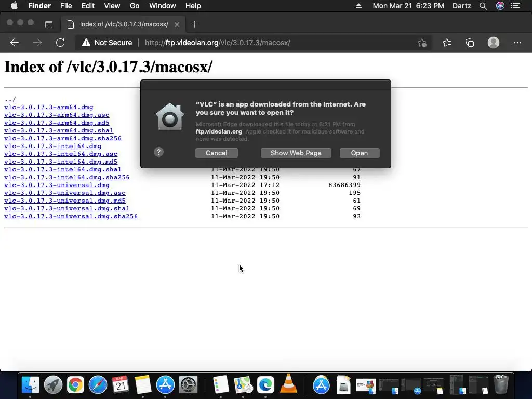Open Edge Settings and more menu
This screenshot has width=532, height=399.
click(x=517, y=43)
